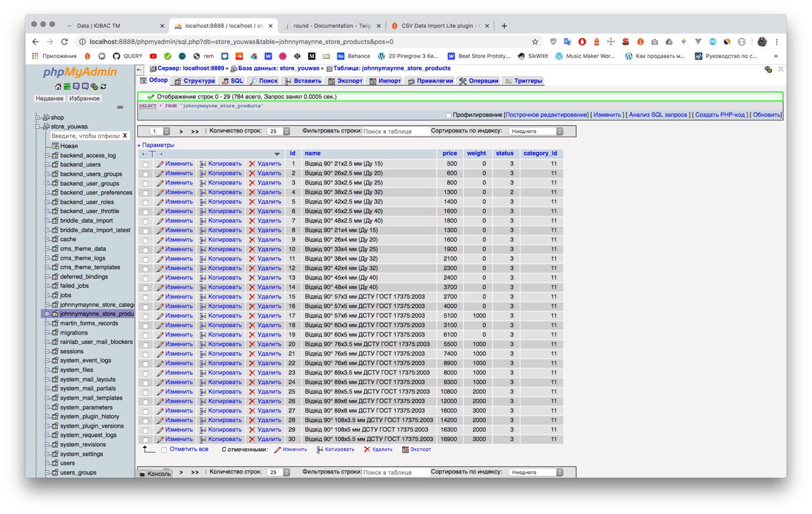Click the bookmark star in address bar

(x=535, y=42)
